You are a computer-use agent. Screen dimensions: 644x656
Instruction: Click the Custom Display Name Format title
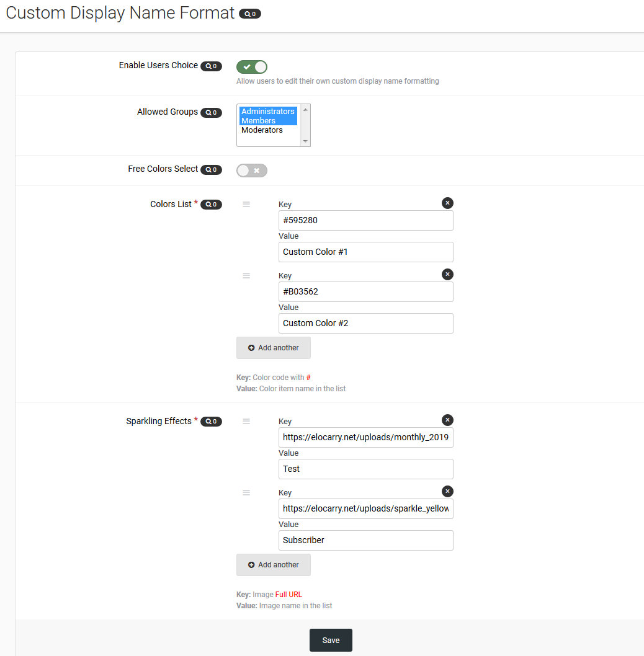pos(120,13)
